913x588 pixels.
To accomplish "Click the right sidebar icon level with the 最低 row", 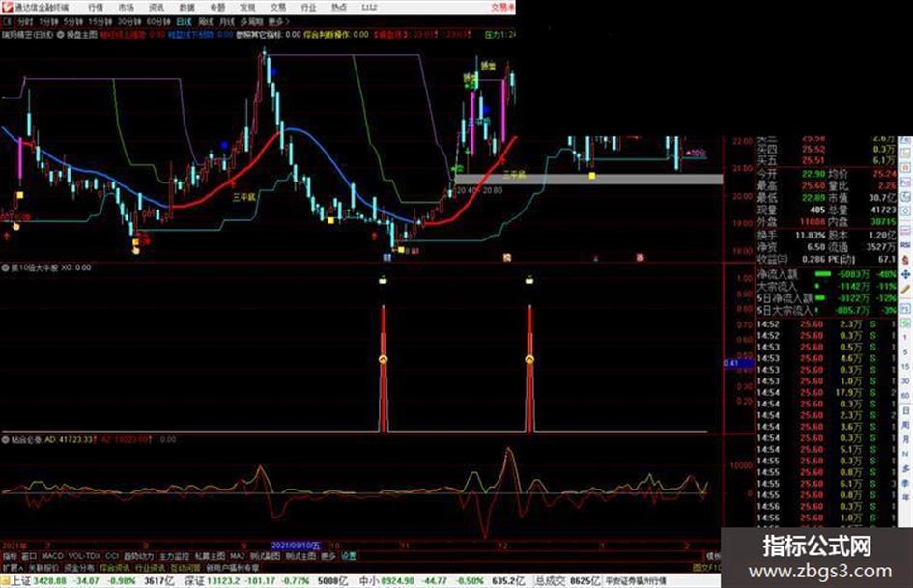I will coord(905,198).
